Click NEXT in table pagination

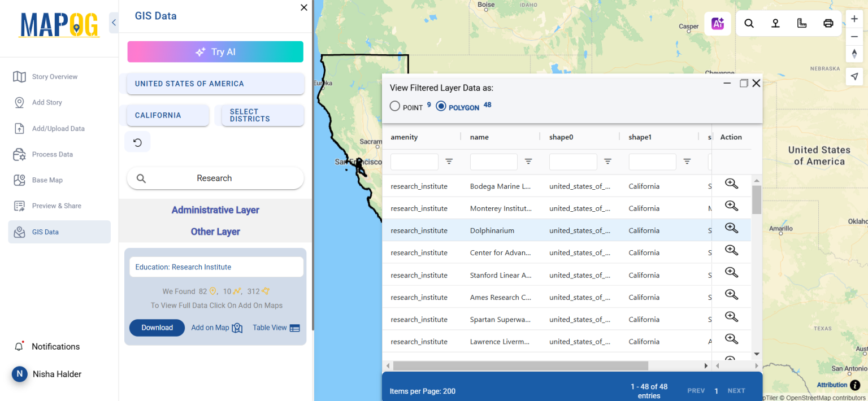(x=736, y=390)
